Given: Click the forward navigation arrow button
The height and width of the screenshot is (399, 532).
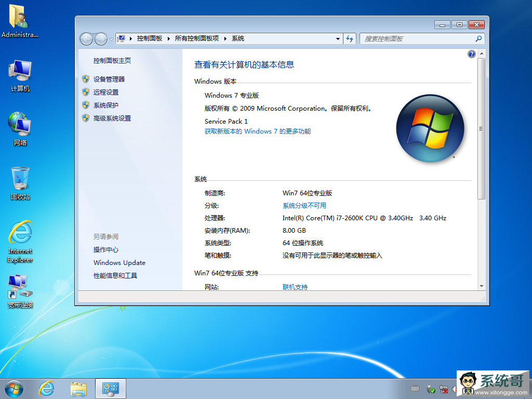Looking at the screenshot, I should pos(101,39).
